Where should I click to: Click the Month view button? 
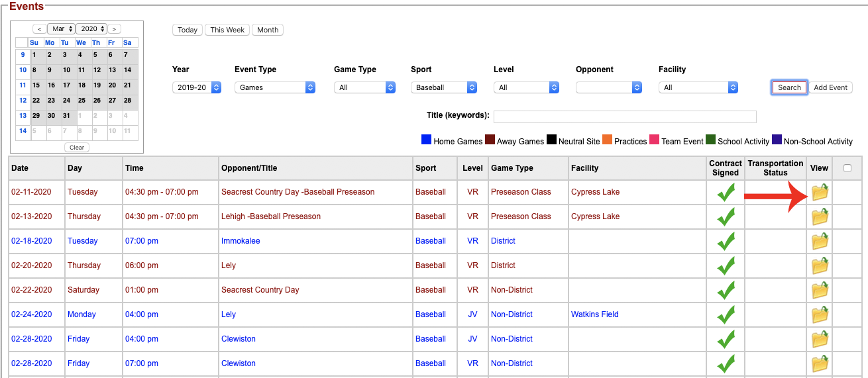268,30
